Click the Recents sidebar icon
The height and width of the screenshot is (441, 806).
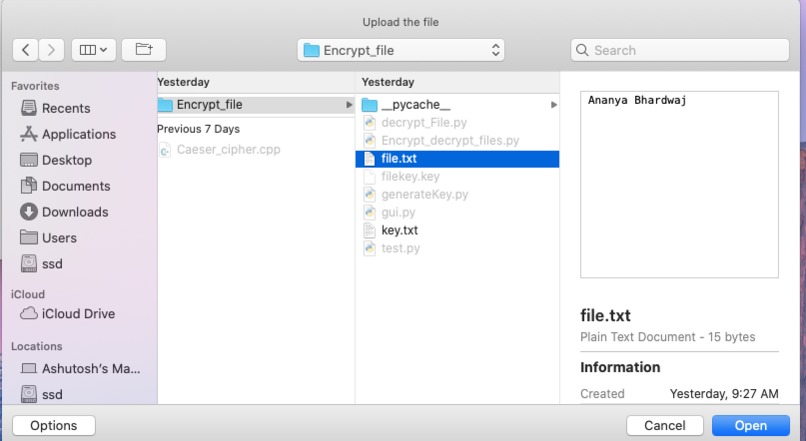[29, 108]
